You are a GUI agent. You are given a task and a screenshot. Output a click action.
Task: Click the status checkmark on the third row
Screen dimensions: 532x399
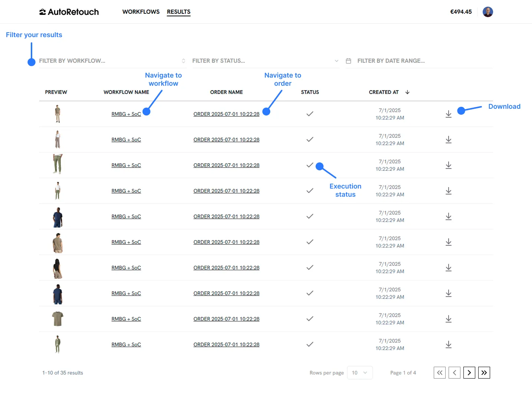310,165
